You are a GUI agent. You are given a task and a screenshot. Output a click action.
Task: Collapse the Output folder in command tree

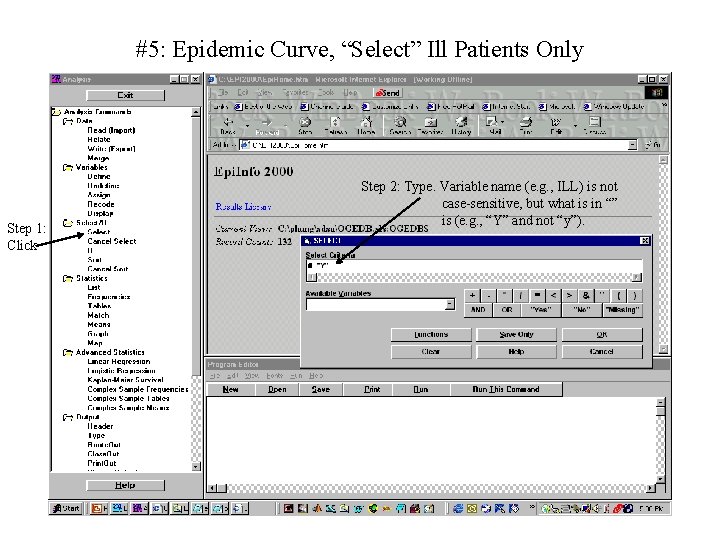(x=68, y=417)
